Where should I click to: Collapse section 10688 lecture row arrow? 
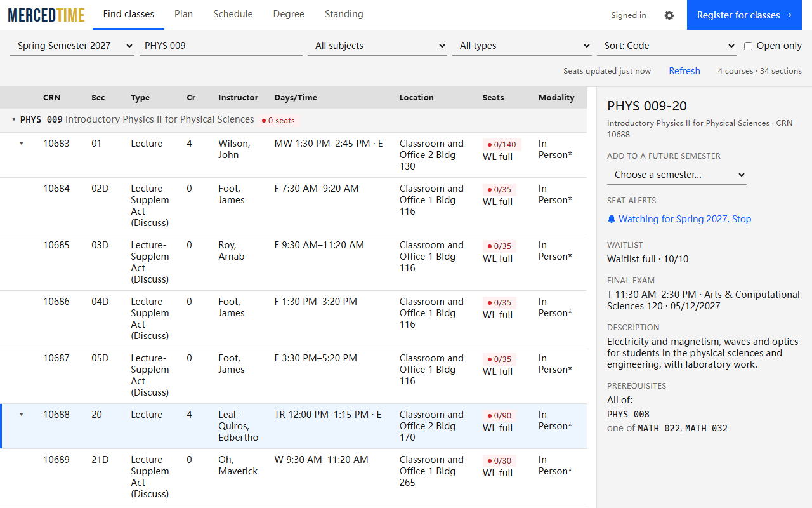tap(22, 415)
